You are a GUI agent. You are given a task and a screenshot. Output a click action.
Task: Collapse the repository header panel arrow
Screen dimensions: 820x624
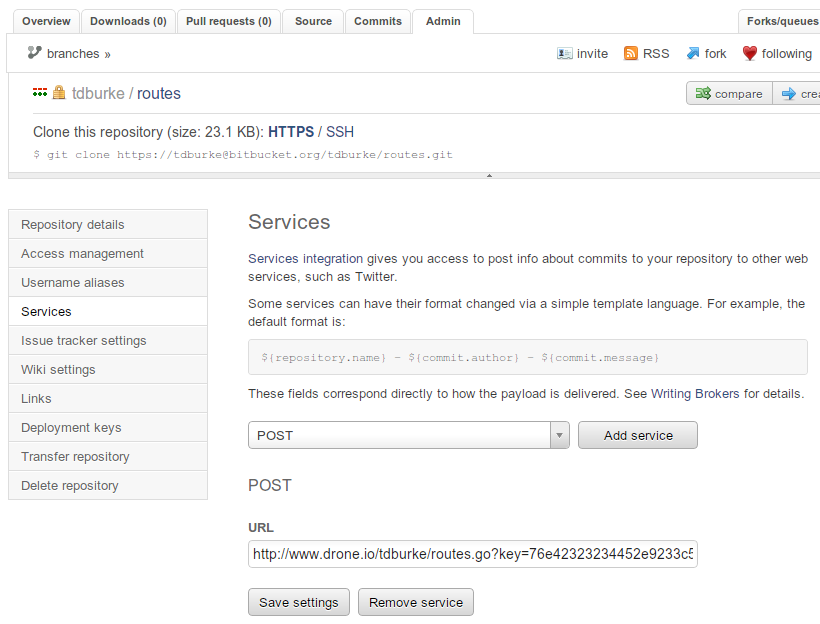489,176
